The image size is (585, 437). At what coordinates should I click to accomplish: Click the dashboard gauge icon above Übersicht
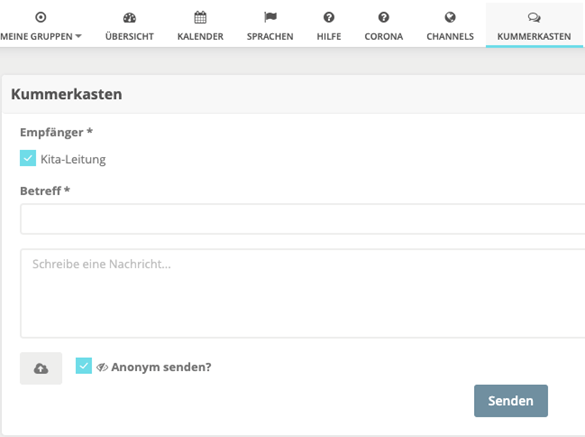[x=129, y=18]
